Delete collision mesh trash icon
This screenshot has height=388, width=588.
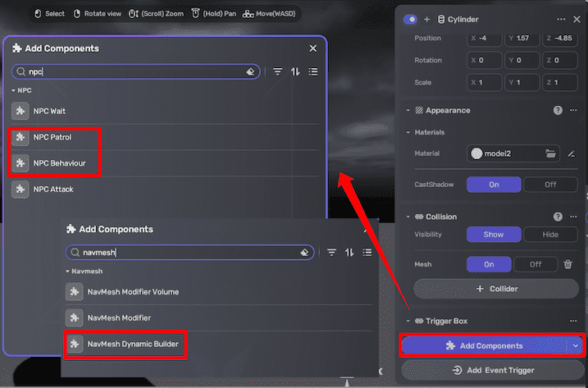567,264
